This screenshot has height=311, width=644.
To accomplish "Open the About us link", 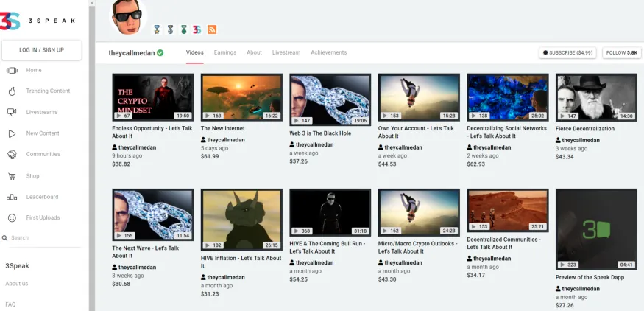I will pyautogui.click(x=17, y=284).
